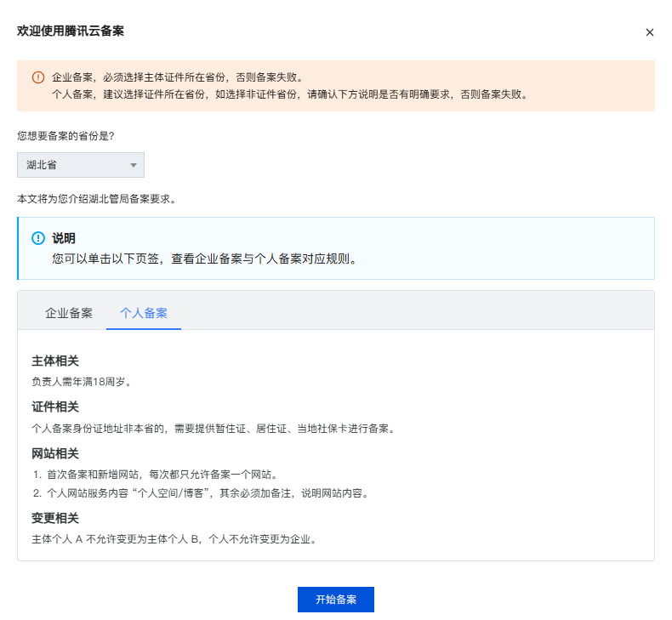Screen dimensions: 672x620
Task: Close the 腾讯云备案 dialog with X
Action: (649, 32)
